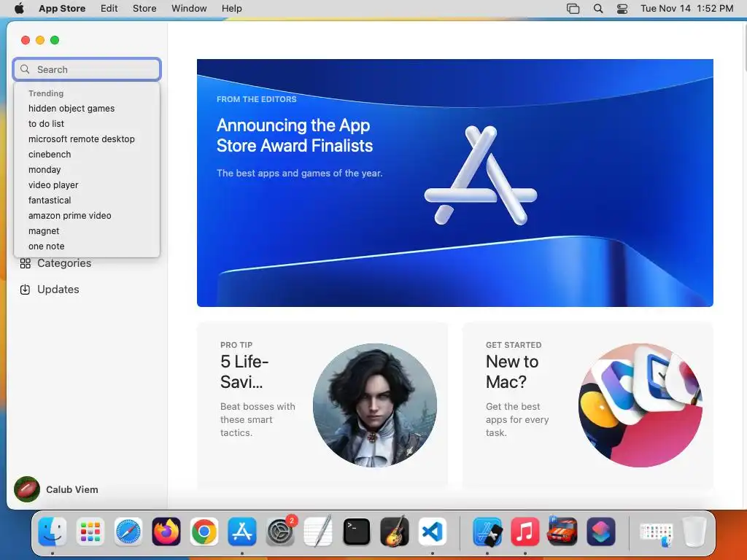Open the App Store Award Finalists banner

[455, 183]
